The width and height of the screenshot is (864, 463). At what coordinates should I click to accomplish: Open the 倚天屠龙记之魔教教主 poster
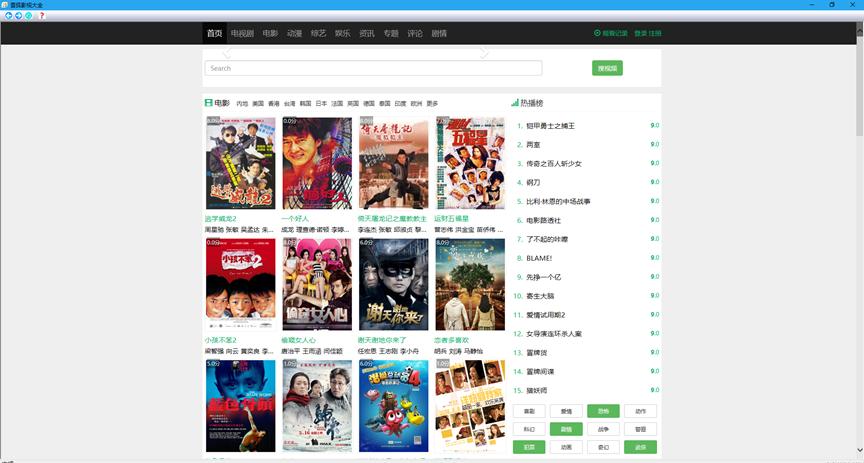coord(393,163)
